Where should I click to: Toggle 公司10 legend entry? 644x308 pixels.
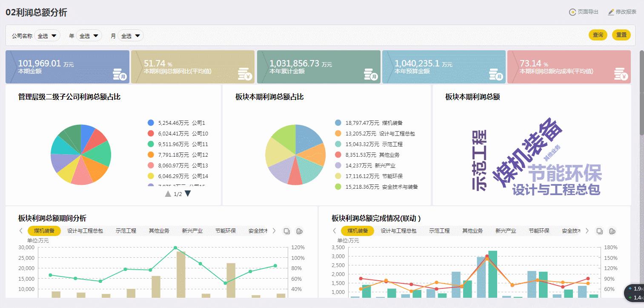[177, 133]
